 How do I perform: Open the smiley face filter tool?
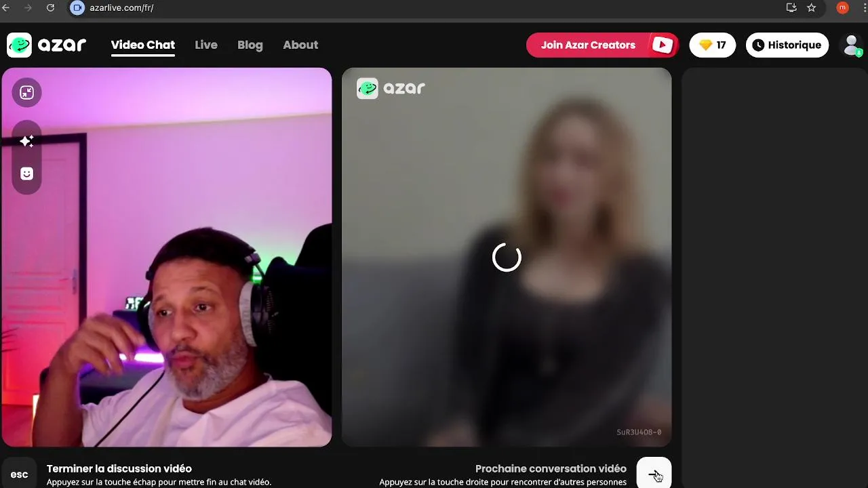26,174
